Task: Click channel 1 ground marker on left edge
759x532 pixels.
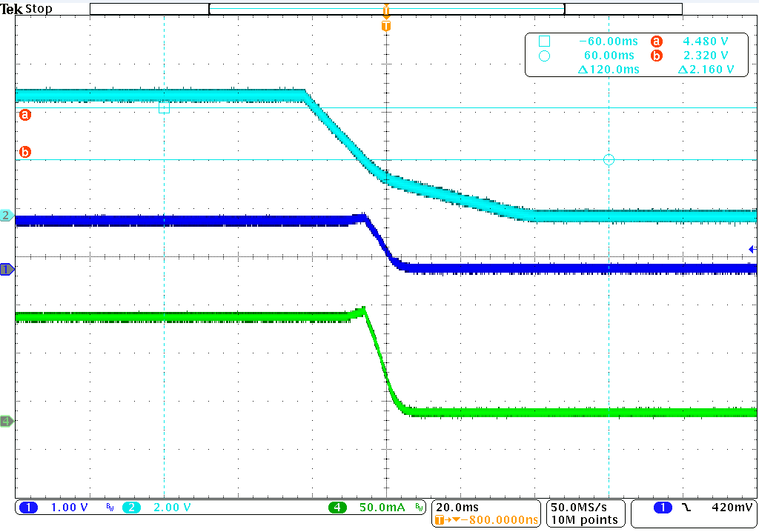Action: click(x=7, y=270)
